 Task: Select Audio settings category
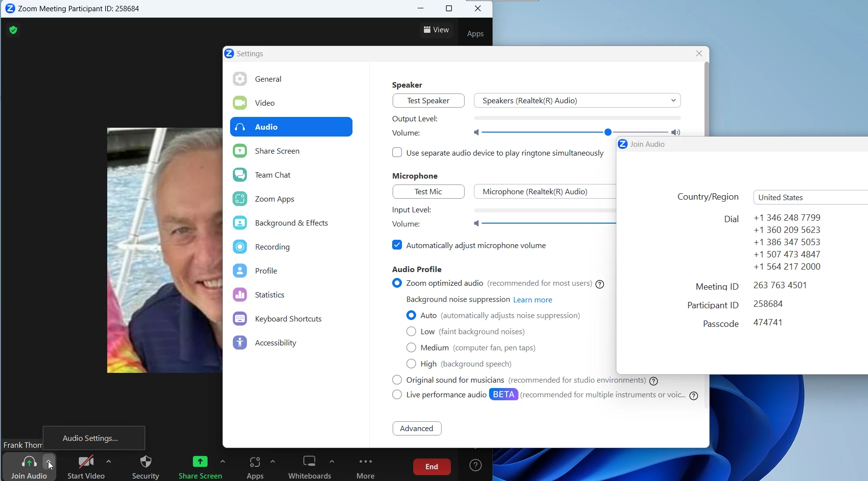coord(291,127)
